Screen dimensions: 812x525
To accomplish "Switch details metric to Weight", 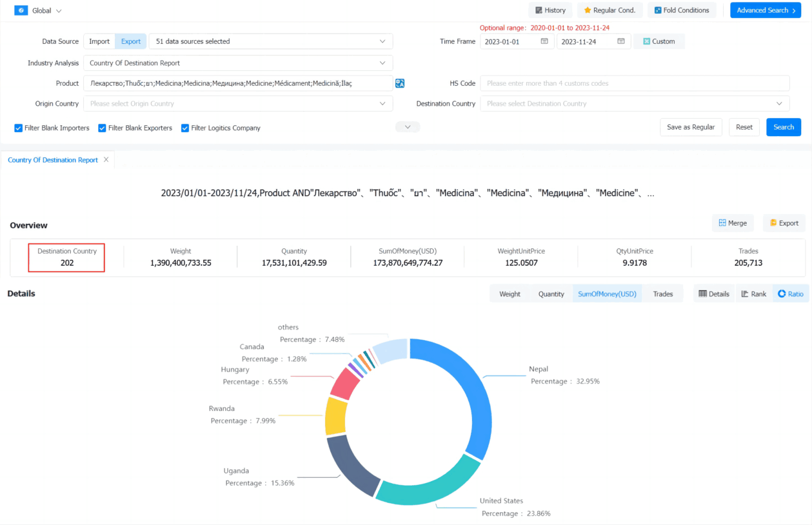I will (x=510, y=293).
